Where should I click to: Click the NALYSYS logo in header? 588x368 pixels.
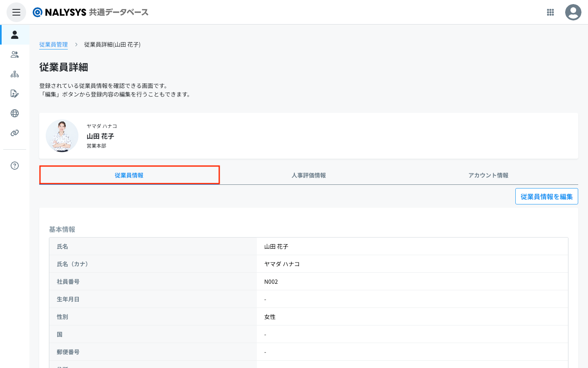(x=91, y=12)
